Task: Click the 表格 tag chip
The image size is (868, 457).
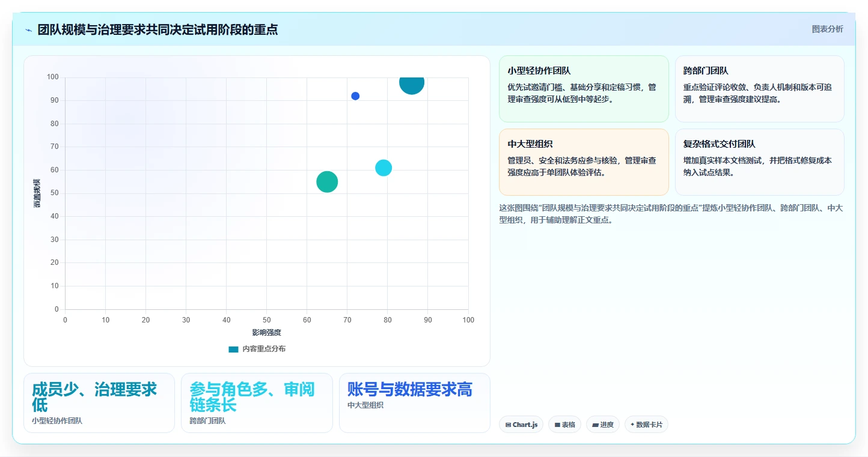Action: tap(564, 425)
